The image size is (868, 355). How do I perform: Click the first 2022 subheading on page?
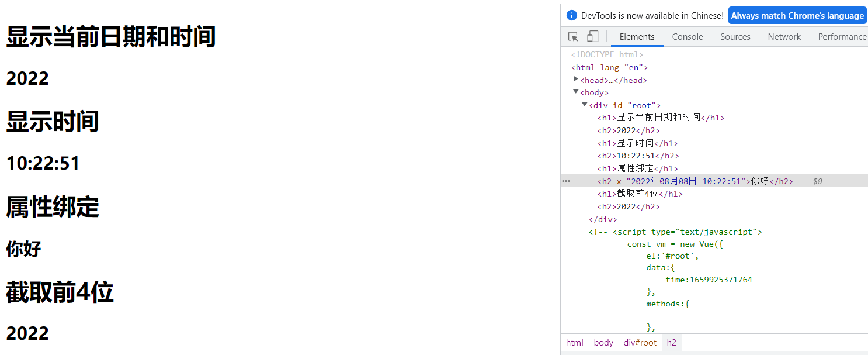[27, 78]
